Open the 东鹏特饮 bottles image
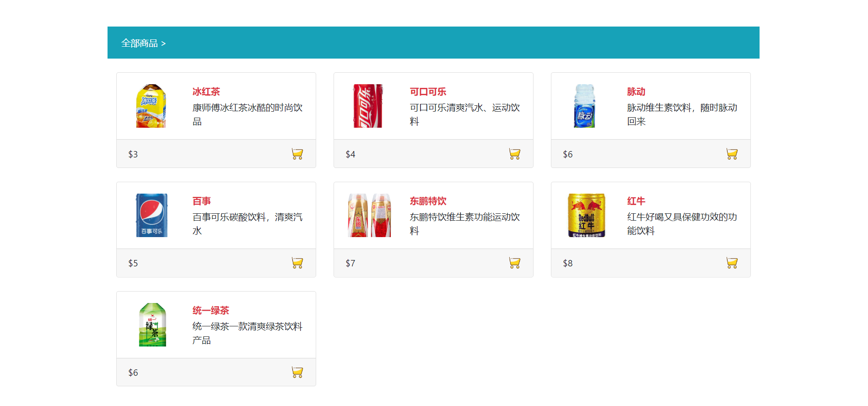The height and width of the screenshot is (406, 868). (x=368, y=215)
